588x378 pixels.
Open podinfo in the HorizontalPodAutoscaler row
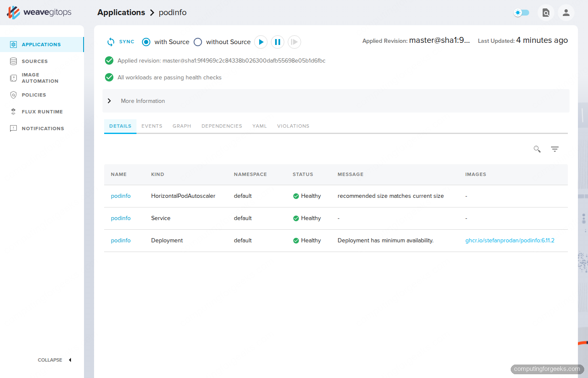[121, 196]
